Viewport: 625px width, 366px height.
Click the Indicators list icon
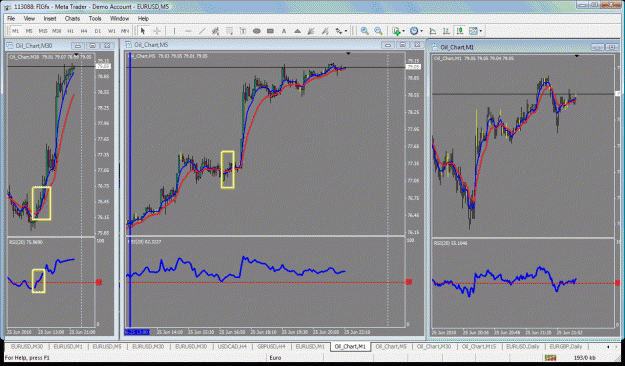point(396,31)
